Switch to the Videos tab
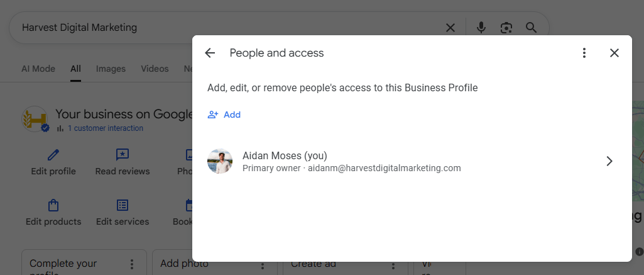Screen dimensions: 644x275 [x=155, y=69]
